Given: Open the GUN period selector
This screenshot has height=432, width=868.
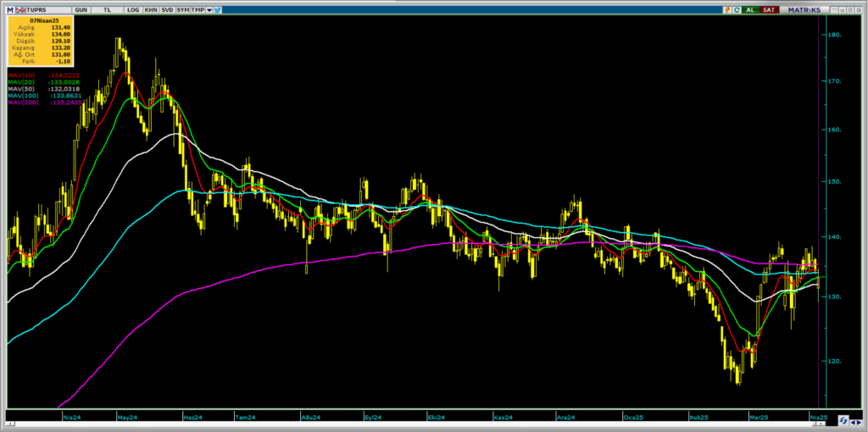Looking at the screenshot, I should click(81, 9).
